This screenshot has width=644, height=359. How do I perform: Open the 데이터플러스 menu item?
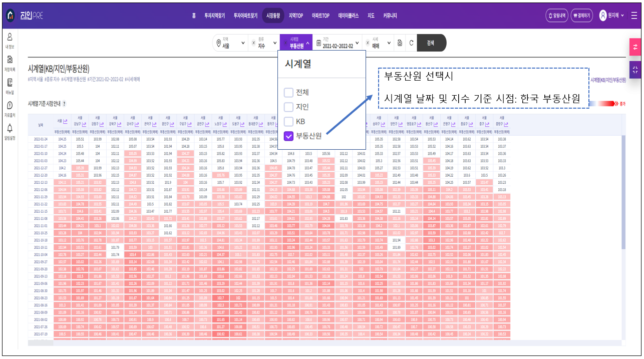click(348, 16)
